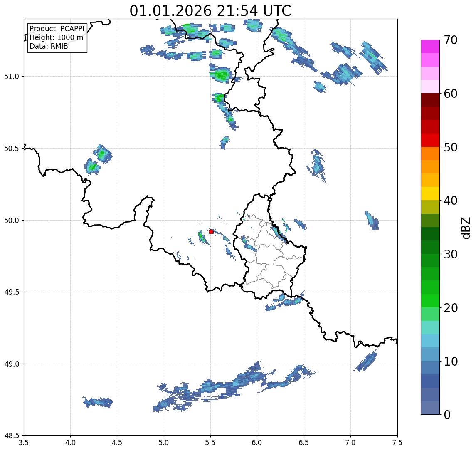Image resolution: width=476 pixels, height=451 pixels.
Task: Click the longitude axis label 5.5
Action: pos(211,442)
